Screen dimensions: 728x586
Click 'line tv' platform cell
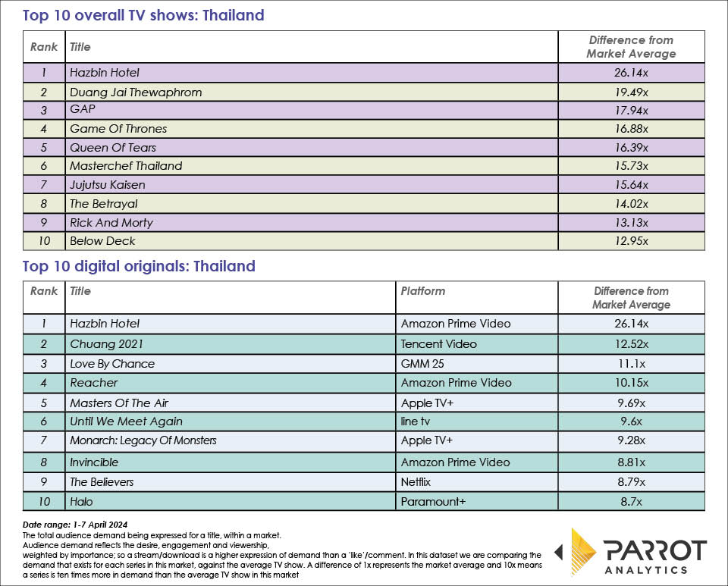[477, 421]
